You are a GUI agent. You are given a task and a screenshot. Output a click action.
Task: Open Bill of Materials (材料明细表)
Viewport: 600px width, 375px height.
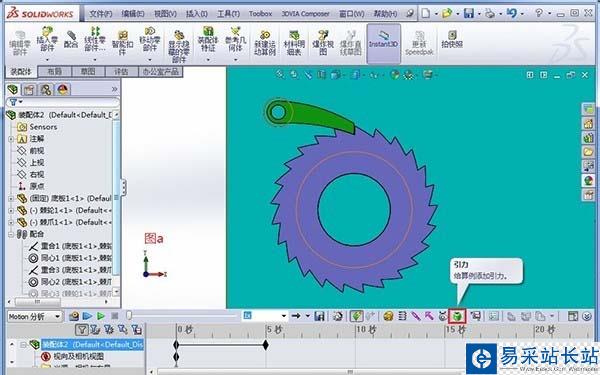pos(294,43)
